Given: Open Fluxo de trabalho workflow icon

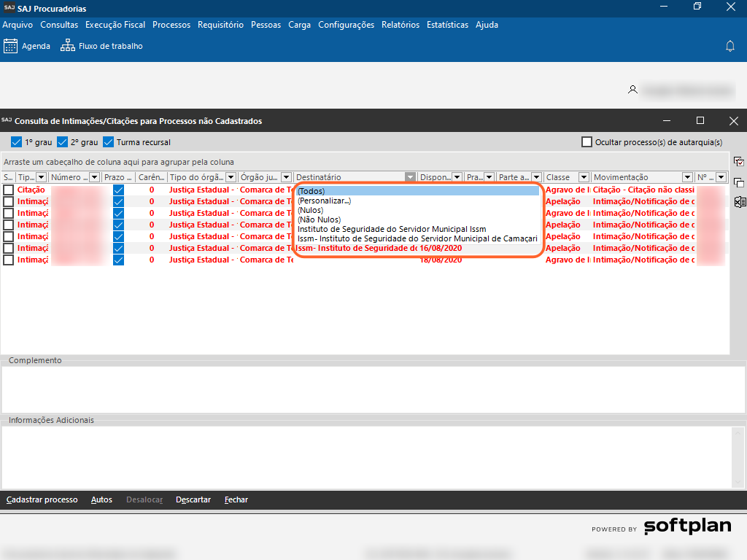Looking at the screenshot, I should tap(68, 46).
